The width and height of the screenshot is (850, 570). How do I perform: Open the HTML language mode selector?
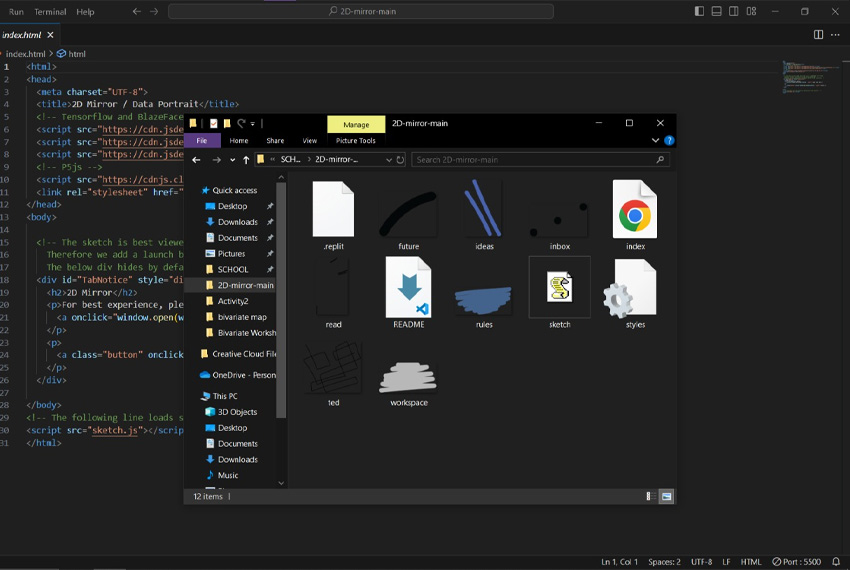point(750,562)
